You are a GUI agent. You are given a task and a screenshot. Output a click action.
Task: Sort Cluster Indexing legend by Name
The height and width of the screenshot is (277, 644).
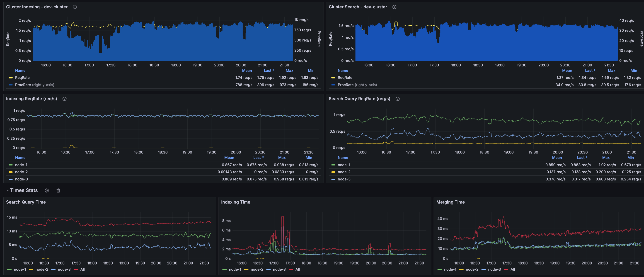point(20,71)
